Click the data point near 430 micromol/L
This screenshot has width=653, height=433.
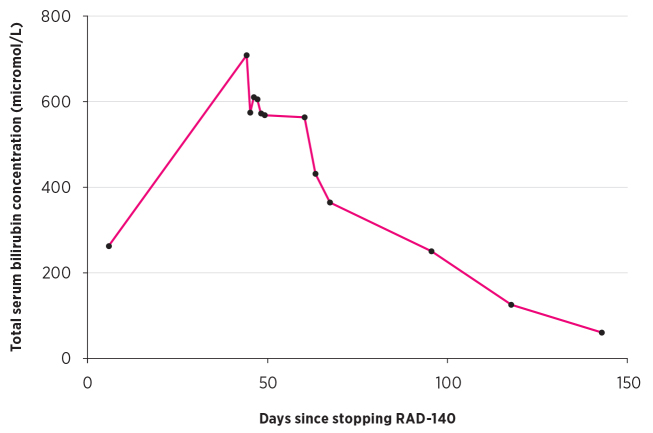point(315,174)
